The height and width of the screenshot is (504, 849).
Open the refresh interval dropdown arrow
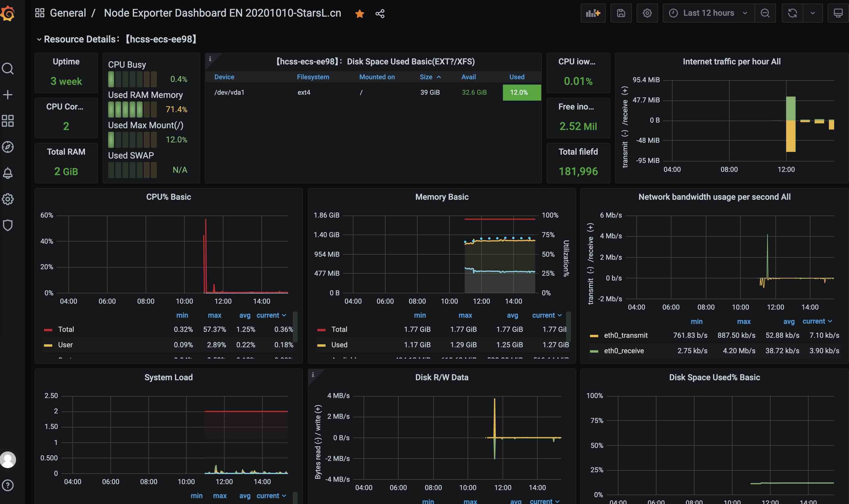(812, 13)
